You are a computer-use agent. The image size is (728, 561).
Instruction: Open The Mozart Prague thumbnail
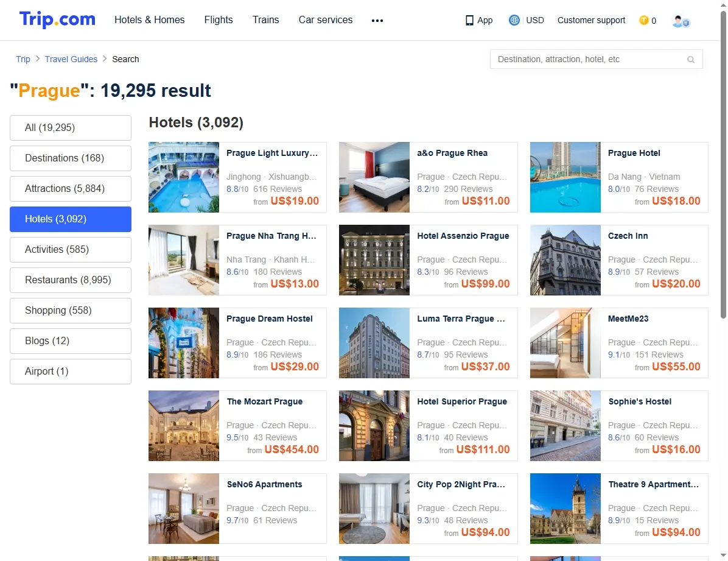tap(184, 426)
